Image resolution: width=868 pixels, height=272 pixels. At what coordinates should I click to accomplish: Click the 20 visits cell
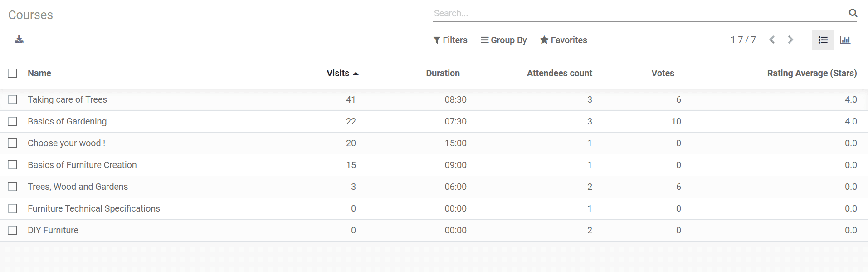tap(351, 143)
